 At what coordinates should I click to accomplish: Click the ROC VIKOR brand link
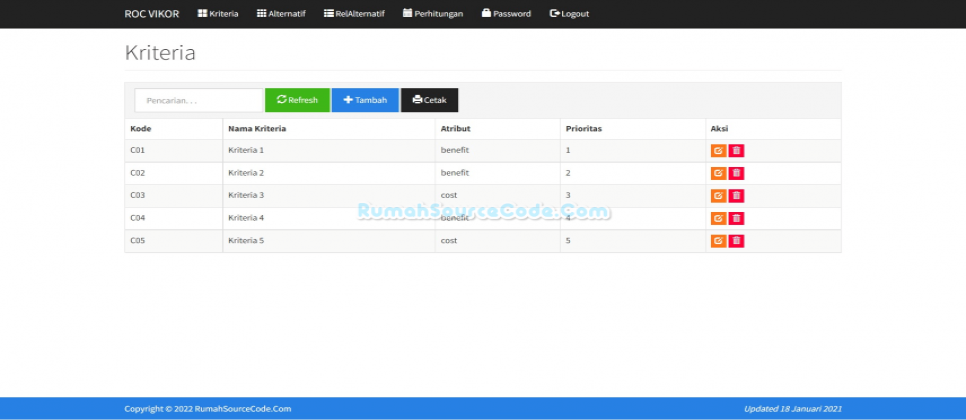(x=152, y=14)
